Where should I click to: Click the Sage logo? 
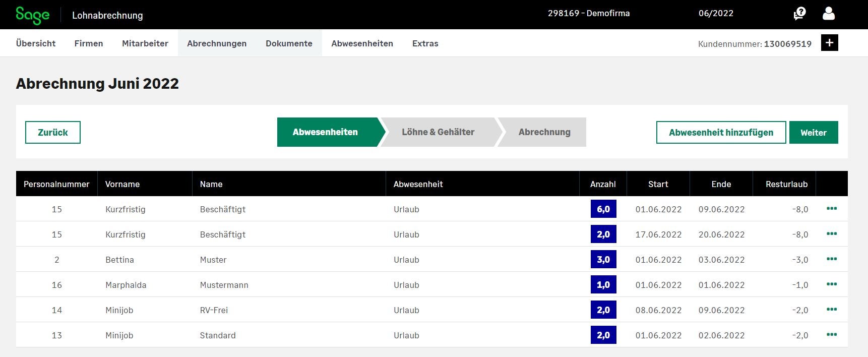pos(32,15)
